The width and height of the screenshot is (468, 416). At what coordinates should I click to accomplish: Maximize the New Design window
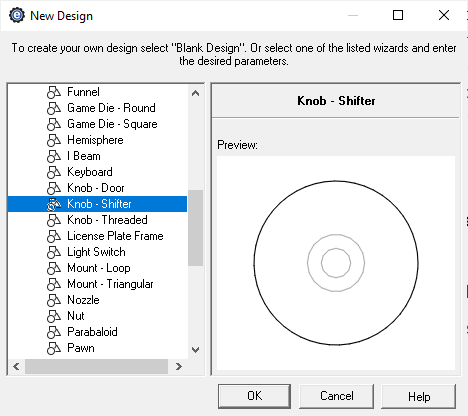pyautogui.click(x=398, y=15)
